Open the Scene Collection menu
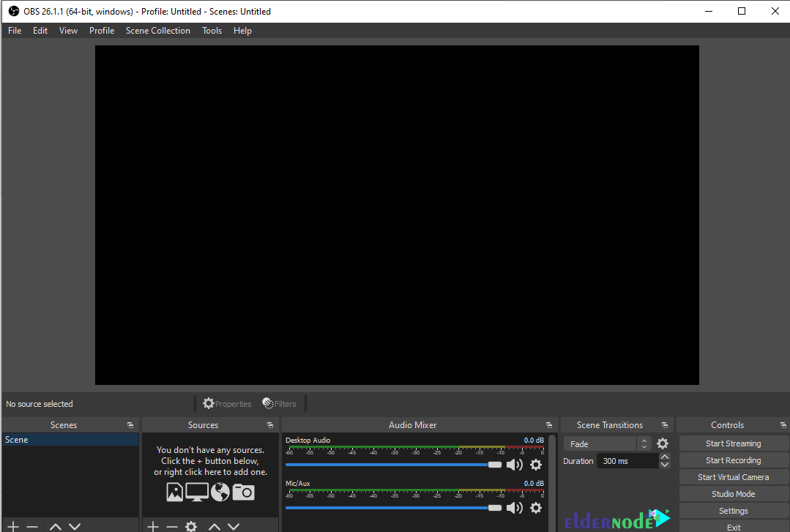Viewport: 790px width, 532px height. [157, 31]
